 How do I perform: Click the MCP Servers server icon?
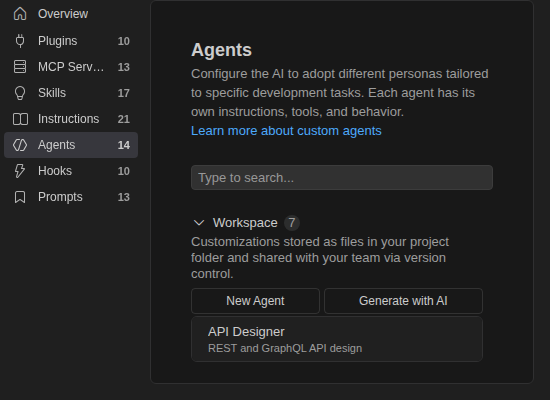pyautogui.click(x=20, y=67)
